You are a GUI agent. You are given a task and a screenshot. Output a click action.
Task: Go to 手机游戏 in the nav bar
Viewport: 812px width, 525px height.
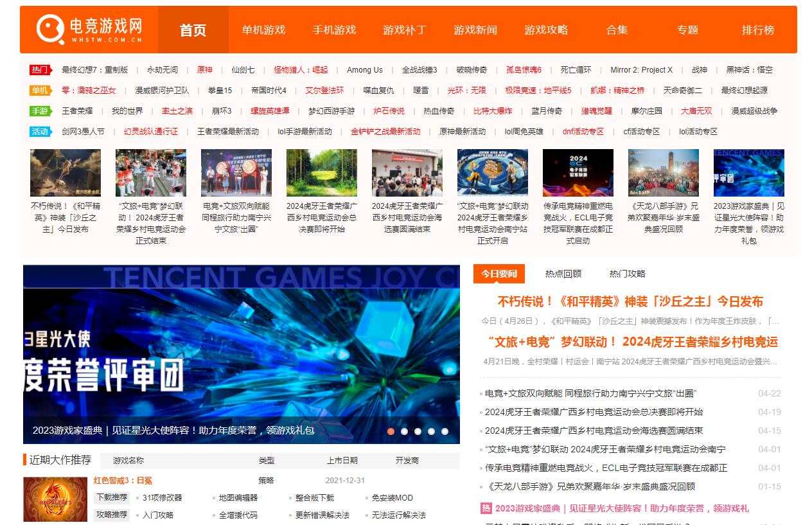pos(334,30)
